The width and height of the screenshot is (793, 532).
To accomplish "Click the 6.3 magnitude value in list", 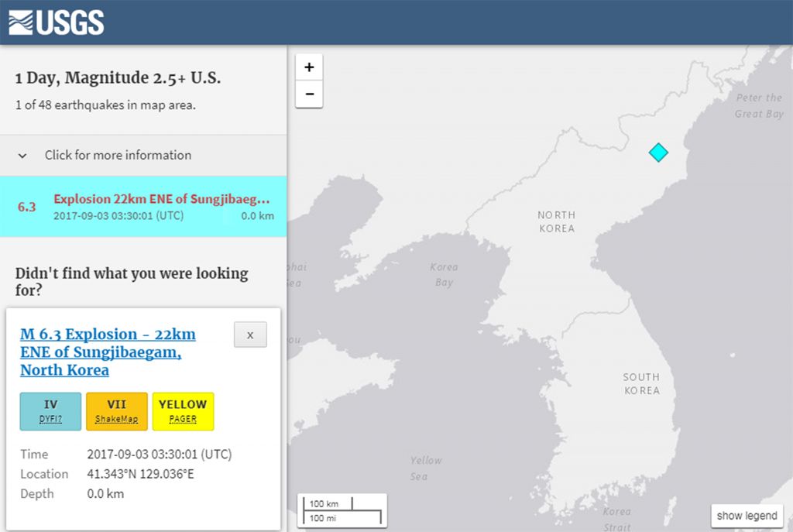I will click(x=27, y=207).
